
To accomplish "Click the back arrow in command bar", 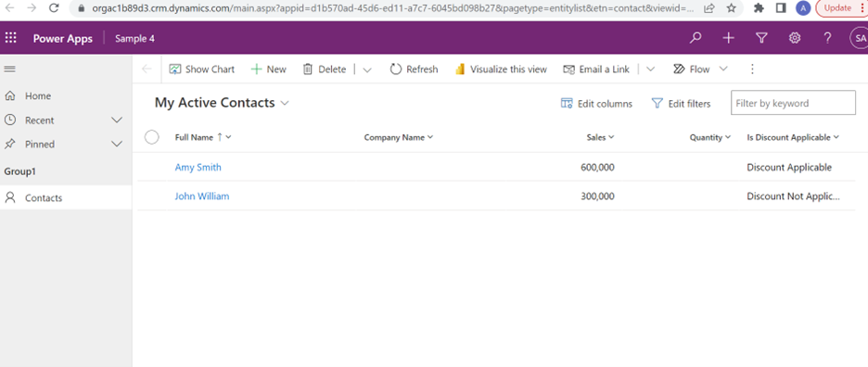I will (x=147, y=70).
